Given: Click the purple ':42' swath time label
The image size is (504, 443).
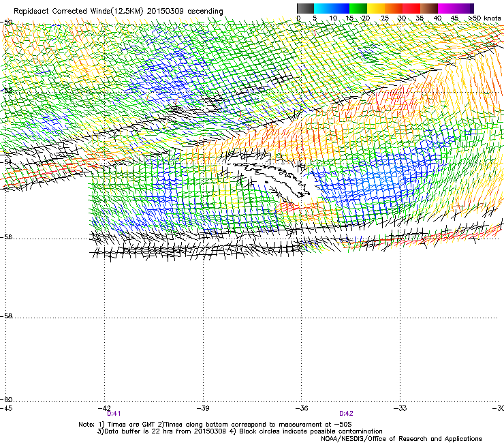Looking at the screenshot, I should [346, 414].
